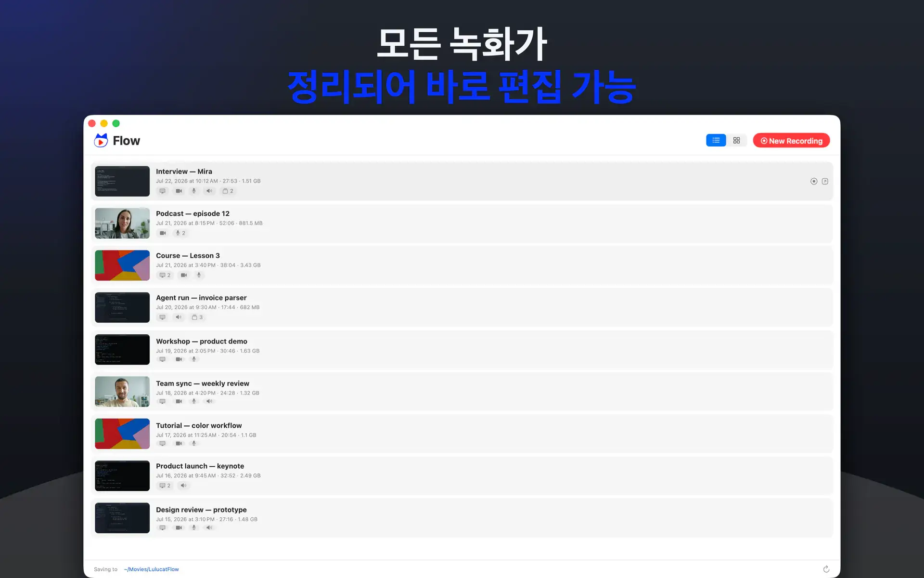Open the Course — Lesson 3 thumbnail
This screenshot has width=924, height=578.
(122, 265)
